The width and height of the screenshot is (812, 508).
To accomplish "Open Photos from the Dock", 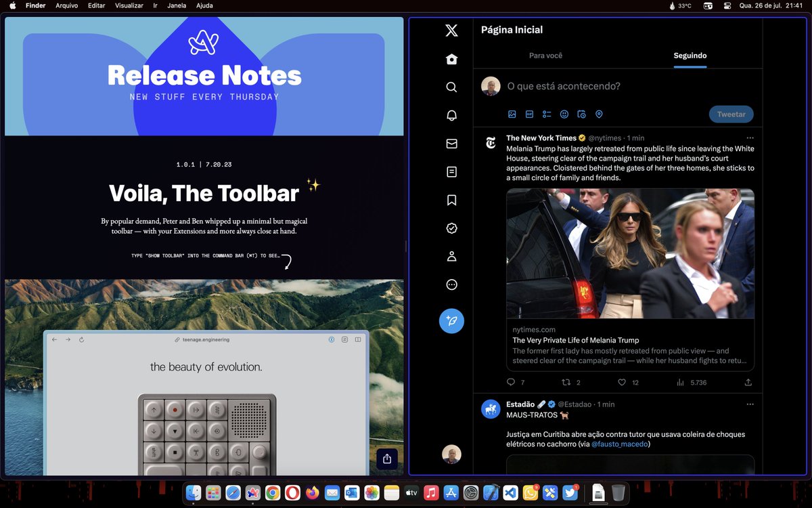I will (x=371, y=493).
